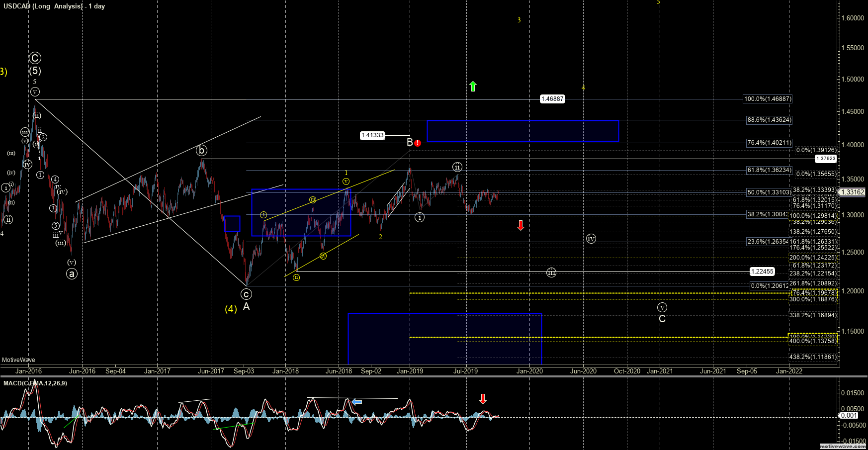Click the Jul-2019 date on the time axis

(x=466, y=371)
